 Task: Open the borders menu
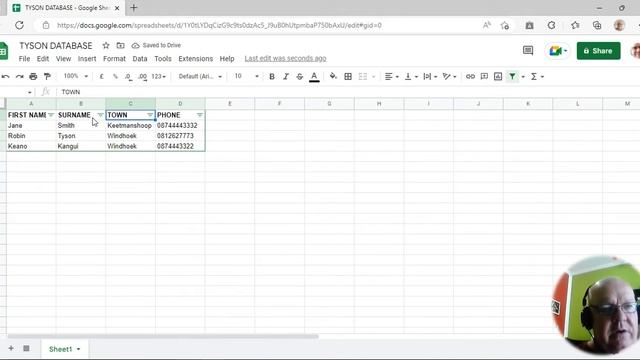[348, 76]
